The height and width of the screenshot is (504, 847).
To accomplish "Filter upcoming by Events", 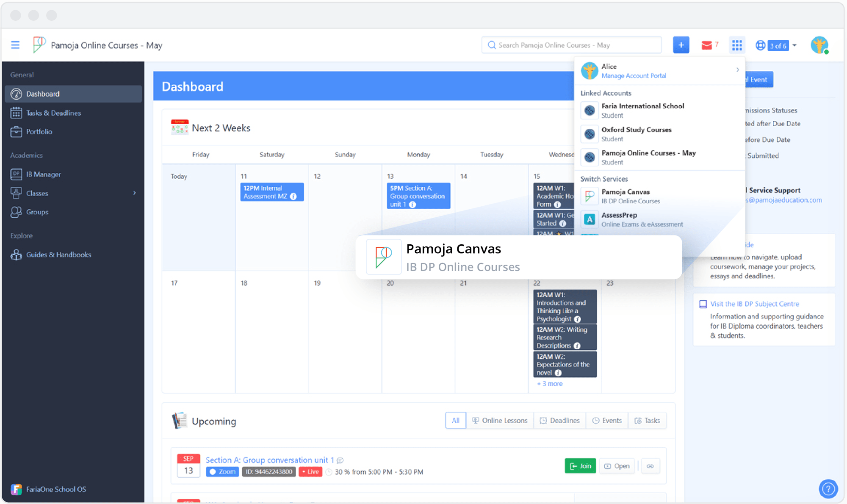I will click(607, 421).
